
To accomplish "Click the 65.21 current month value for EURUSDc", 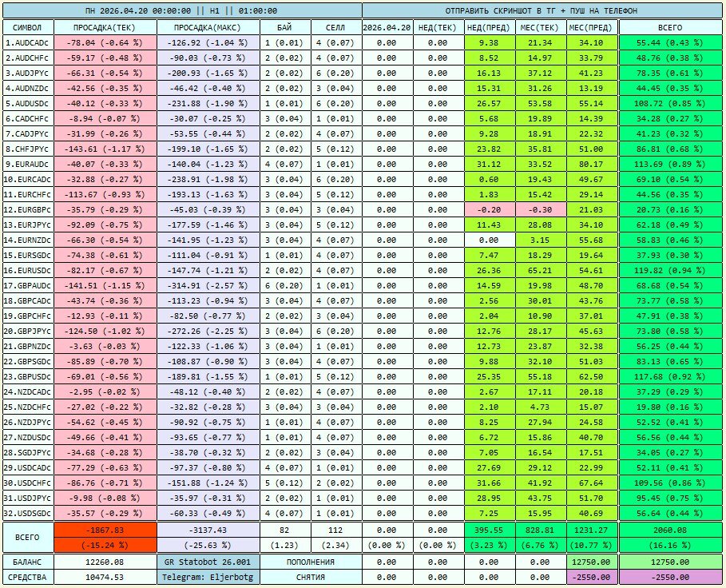I will 541,270.
